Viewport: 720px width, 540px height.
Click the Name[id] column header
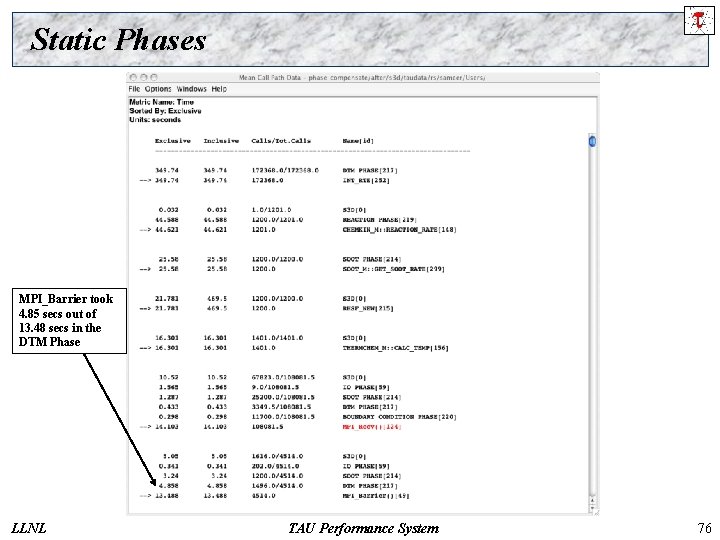click(x=358, y=141)
